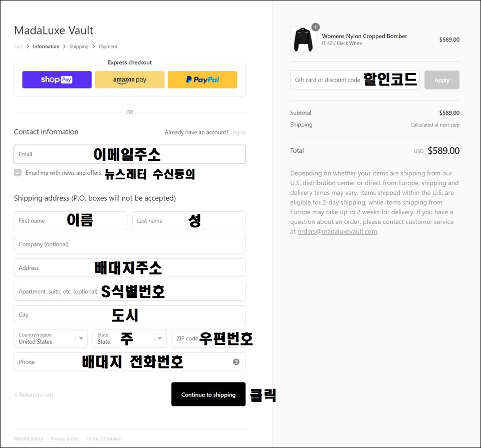Image resolution: width=481 pixels, height=448 pixels.
Task: Click the 'IT 42 / Black White' variant text
Action: [342, 44]
